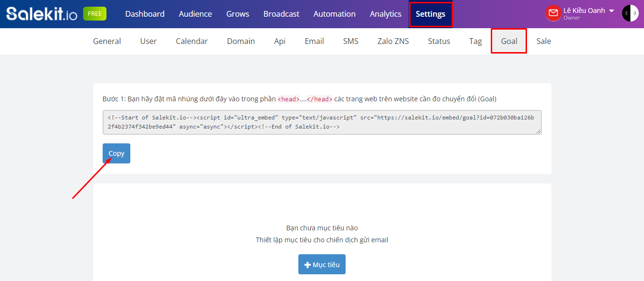Click the text "Bạn chưa mục tiêu nào"
This screenshot has width=644, height=281.
click(x=322, y=228)
